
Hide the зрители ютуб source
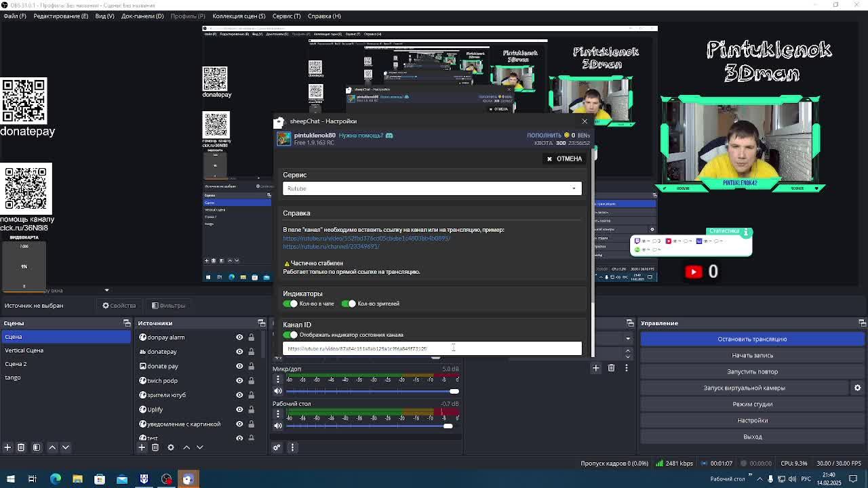pos(239,395)
